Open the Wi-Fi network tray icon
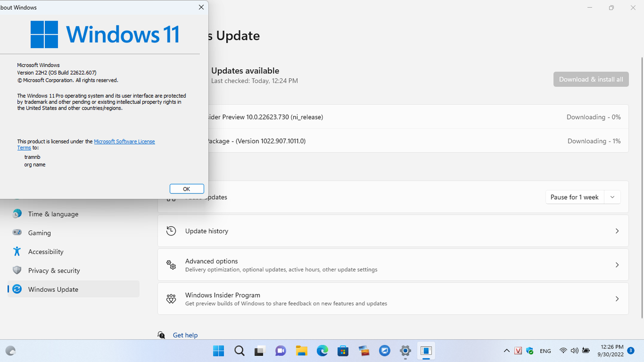This screenshot has width=644, height=362. click(x=563, y=351)
